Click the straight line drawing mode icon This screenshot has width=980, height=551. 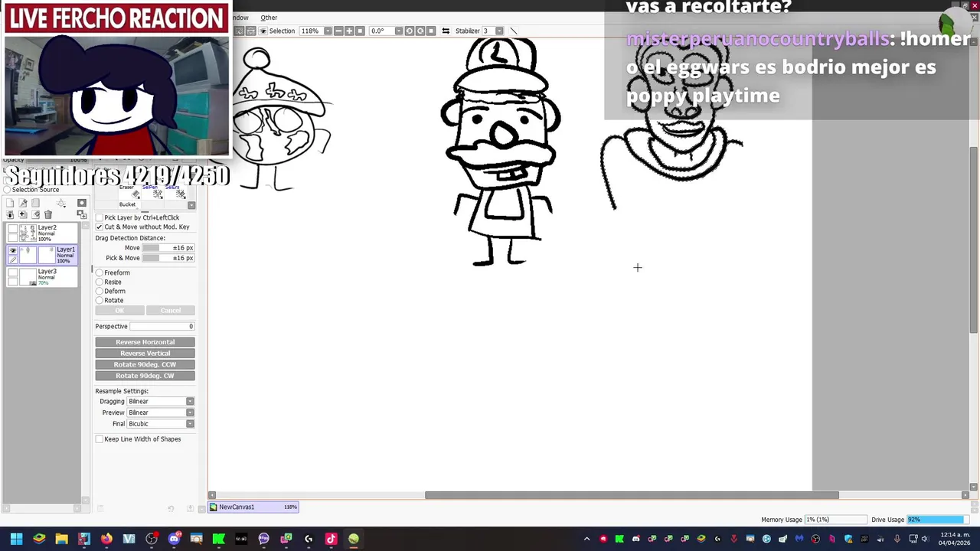(513, 31)
